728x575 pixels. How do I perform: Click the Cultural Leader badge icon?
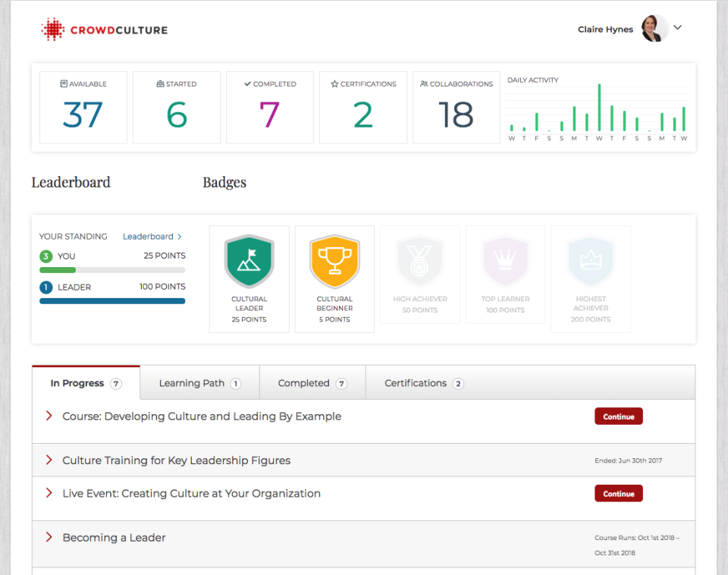click(x=249, y=262)
